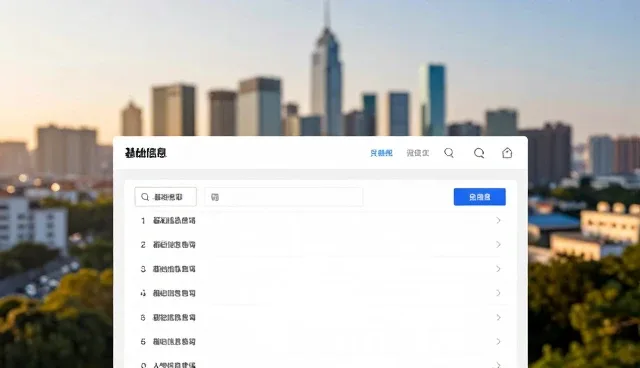
Task: Expand row 2 using its chevron arrow
Action: pos(498,244)
